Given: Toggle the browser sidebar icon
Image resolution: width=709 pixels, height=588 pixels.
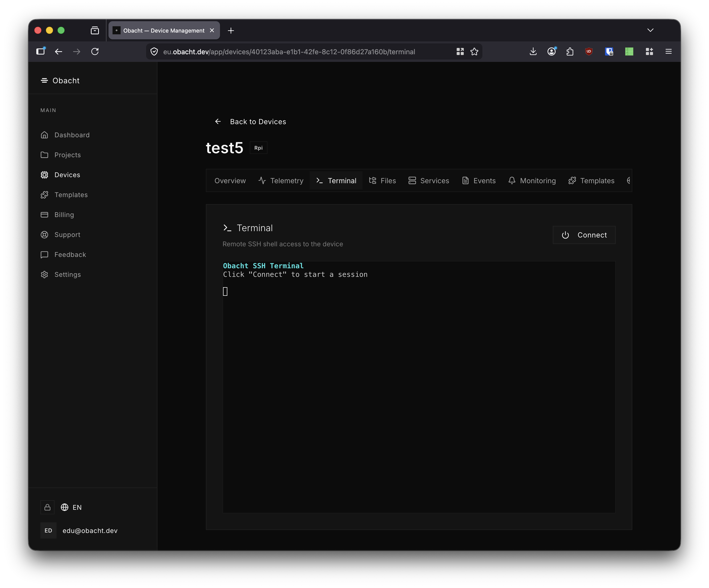Looking at the screenshot, I should 41,51.
